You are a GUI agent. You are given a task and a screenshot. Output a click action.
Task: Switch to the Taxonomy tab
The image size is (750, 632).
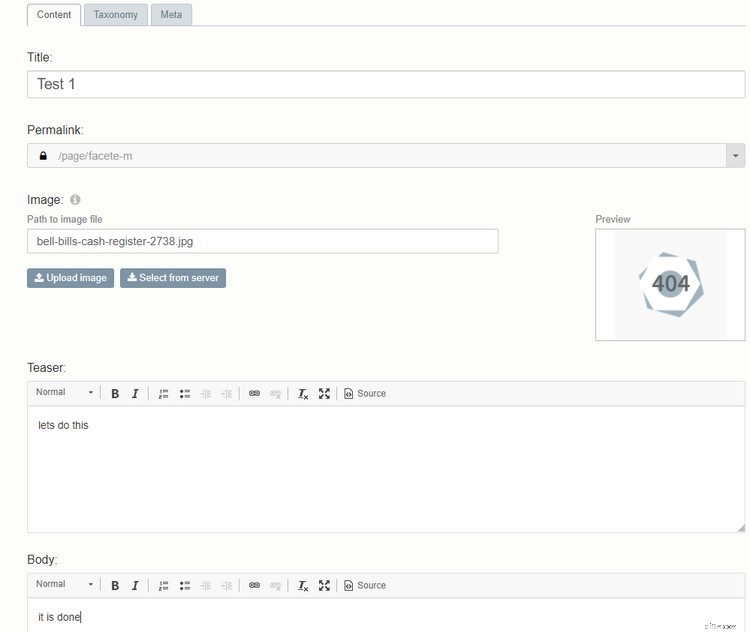tap(116, 15)
